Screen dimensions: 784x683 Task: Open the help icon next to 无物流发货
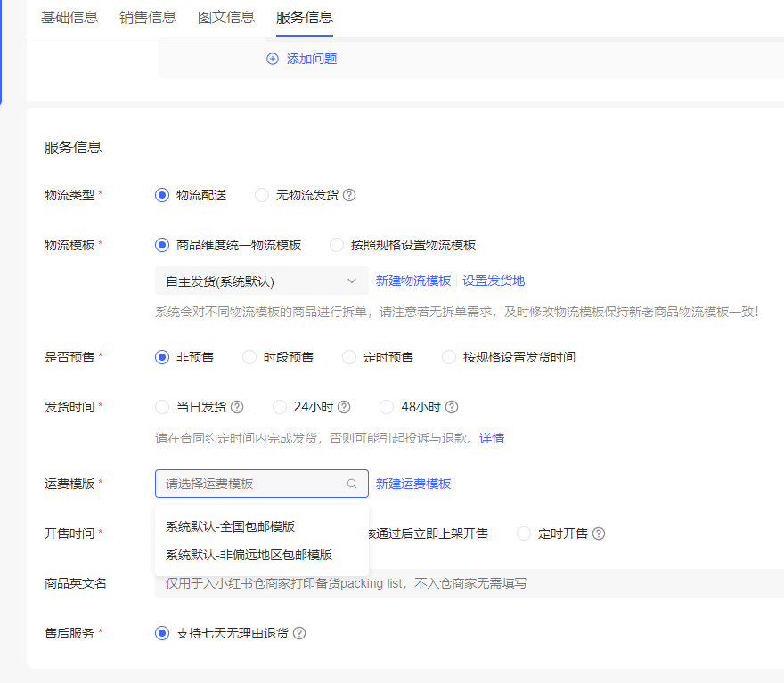pyautogui.click(x=349, y=195)
